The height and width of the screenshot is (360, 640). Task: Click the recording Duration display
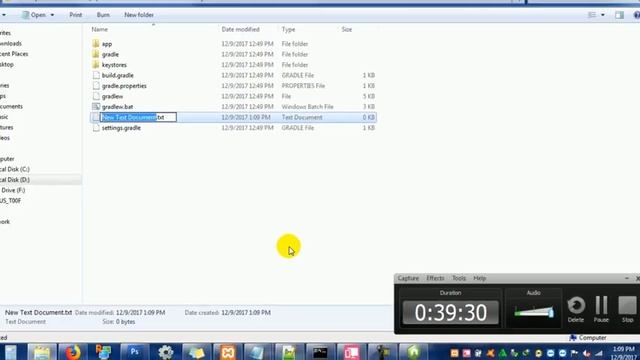[451, 313]
